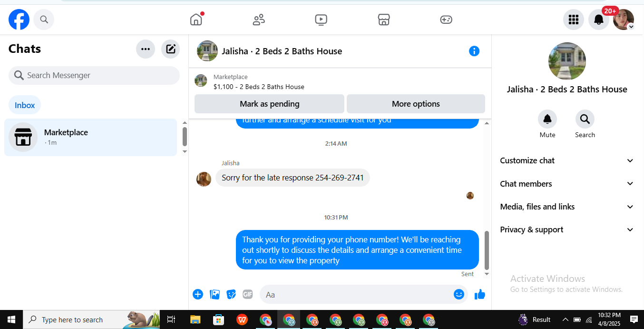644x329 pixels.
Task: Expand the Chat members section
Action: pyautogui.click(x=567, y=184)
